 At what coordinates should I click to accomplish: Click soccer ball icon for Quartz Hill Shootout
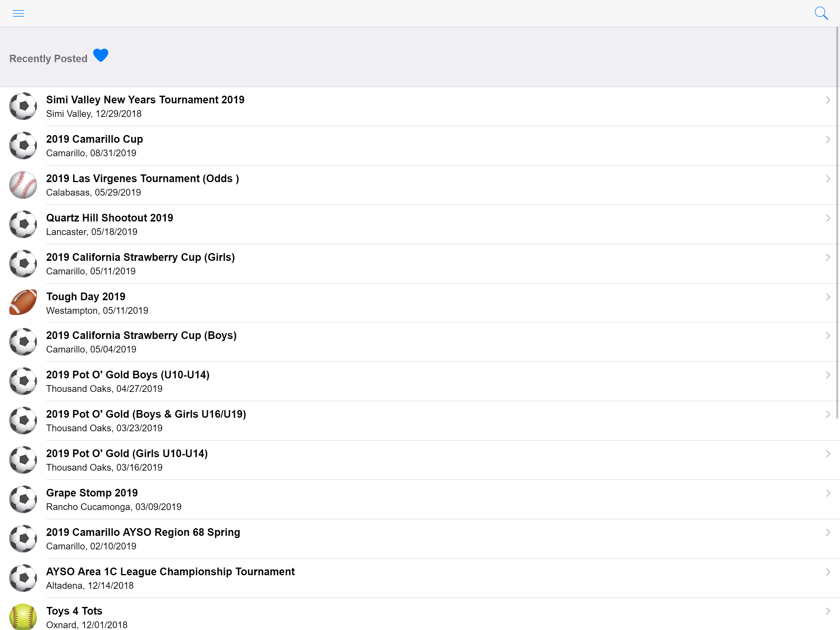[x=23, y=224]
